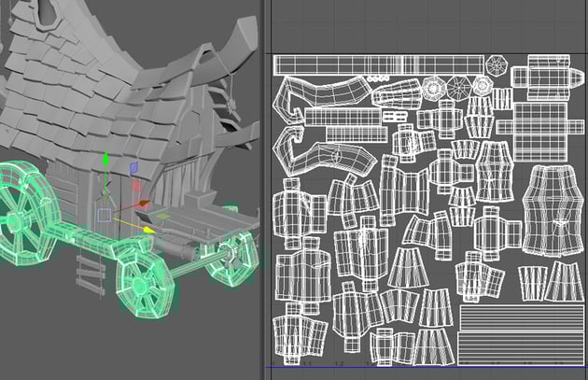The width and height of the screenshot is (588, 380).
Task: Grab the yellow highlighted axis arrow tip
Action: (x=148, y=227)
